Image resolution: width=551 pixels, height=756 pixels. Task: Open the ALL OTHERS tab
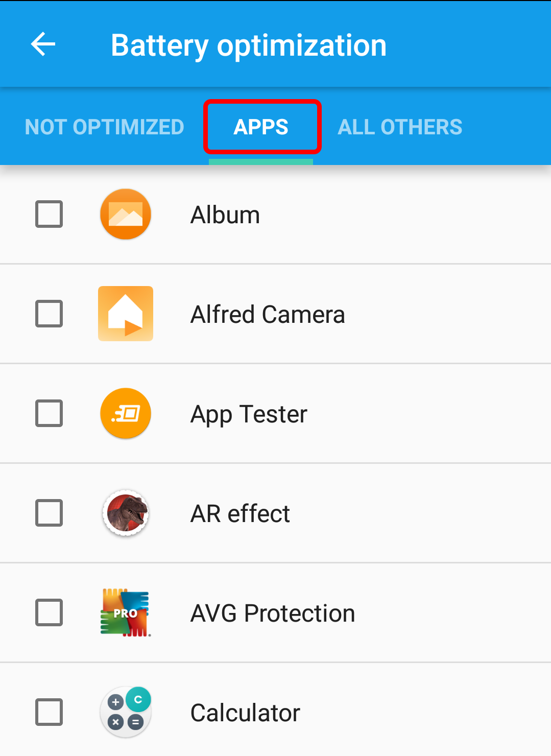(400, 127)
